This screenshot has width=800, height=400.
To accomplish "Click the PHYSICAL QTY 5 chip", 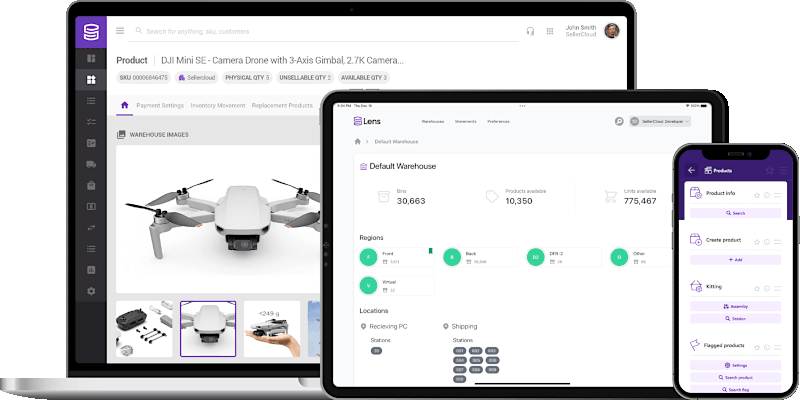I will pyautogui.click(x=247, y=78).
